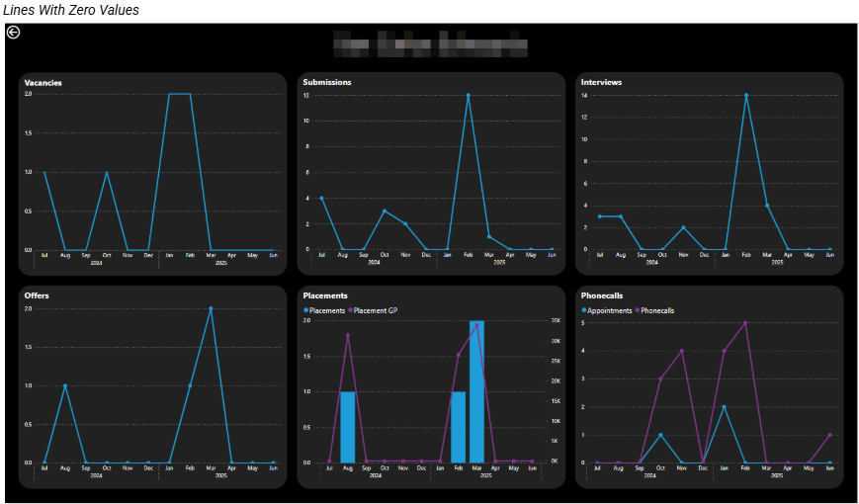Select the Offers chart title
The height and width of the screenshot is (504, 859).
coord(37,295)
